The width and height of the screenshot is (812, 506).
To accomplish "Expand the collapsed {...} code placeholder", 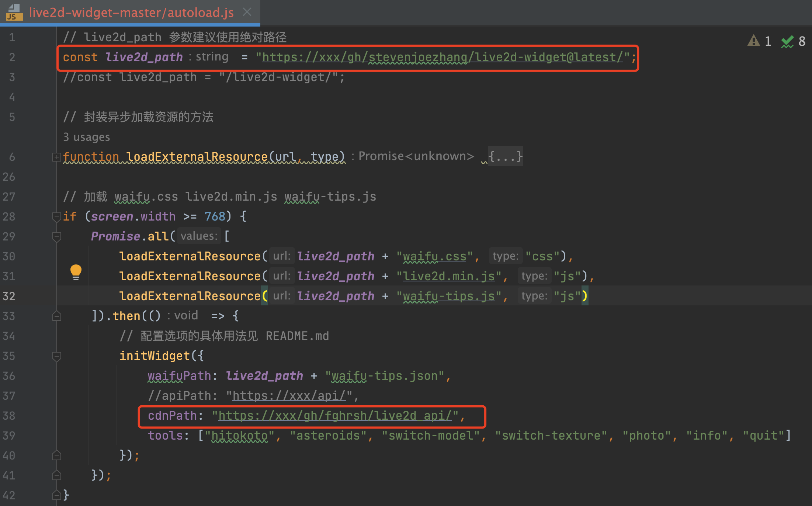I will click(505, 156).
